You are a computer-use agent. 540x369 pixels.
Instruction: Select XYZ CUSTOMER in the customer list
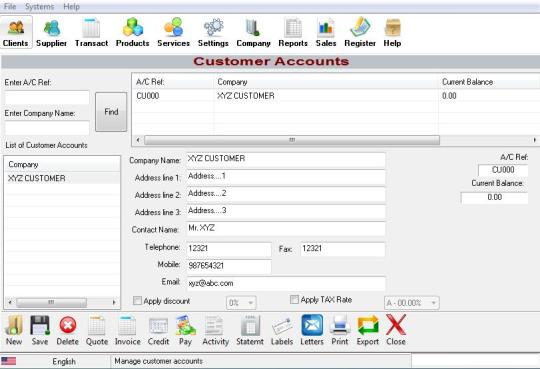pos(62,178)
